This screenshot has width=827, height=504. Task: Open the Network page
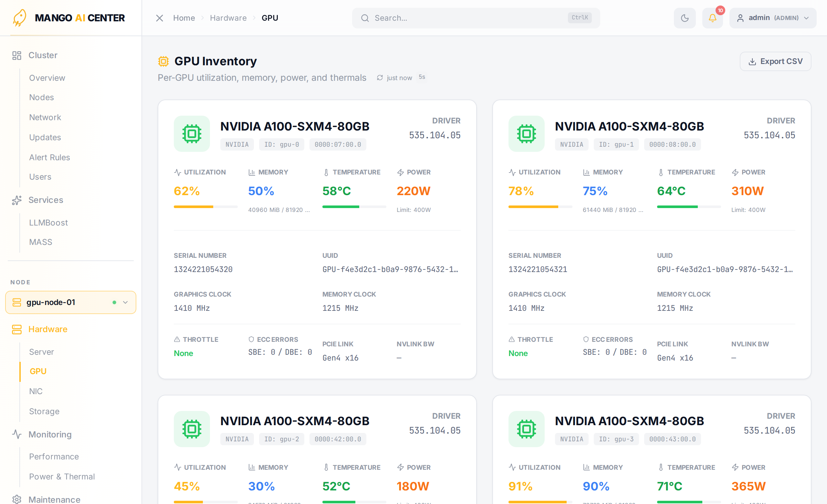point(45,118)
